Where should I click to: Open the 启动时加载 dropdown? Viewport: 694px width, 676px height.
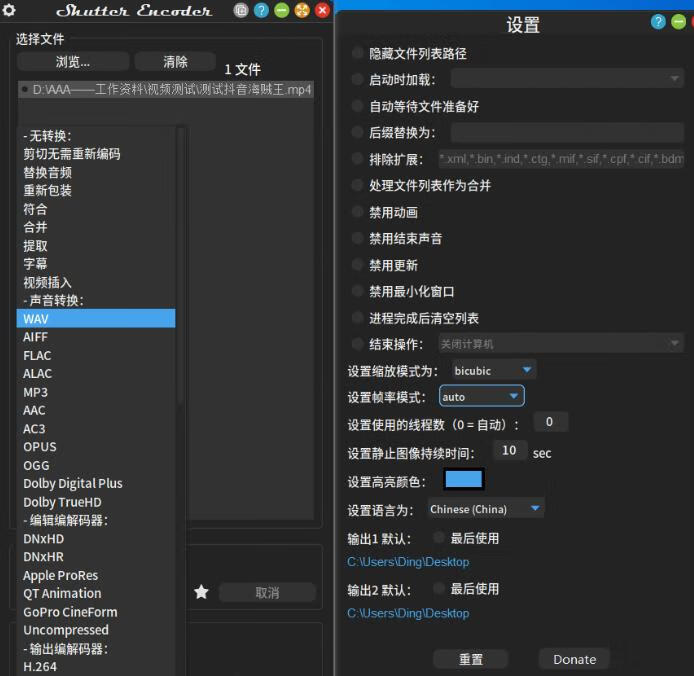coord(567,79)
